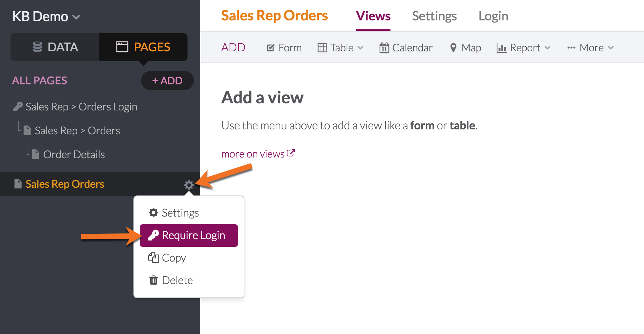This screenshot has height=334, width=644.
Task: Choose Copy from the page menu
Action: pyautogui.click(x=167, y=258)
